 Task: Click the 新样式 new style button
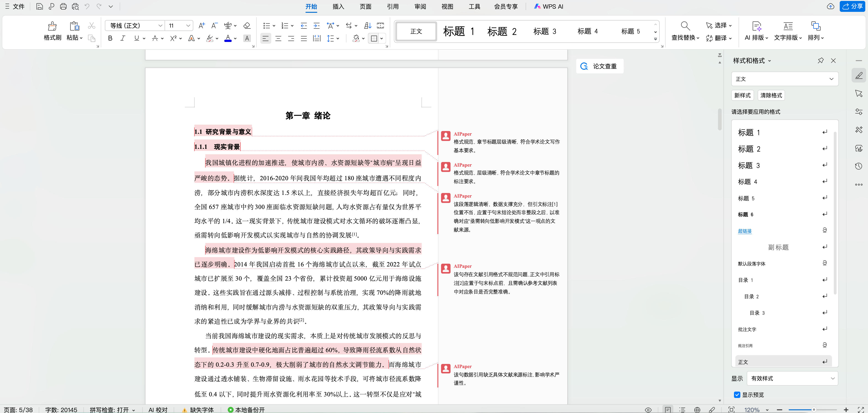(742, 95)
